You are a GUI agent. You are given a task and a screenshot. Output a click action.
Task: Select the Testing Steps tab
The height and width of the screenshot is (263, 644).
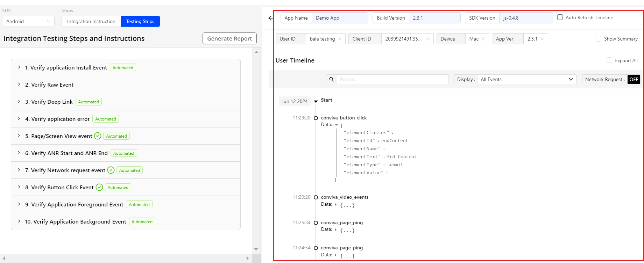click(140, 21)
